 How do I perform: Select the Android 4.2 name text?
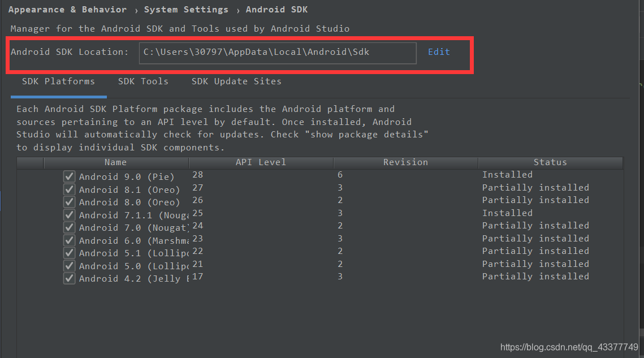pos(133,279)
